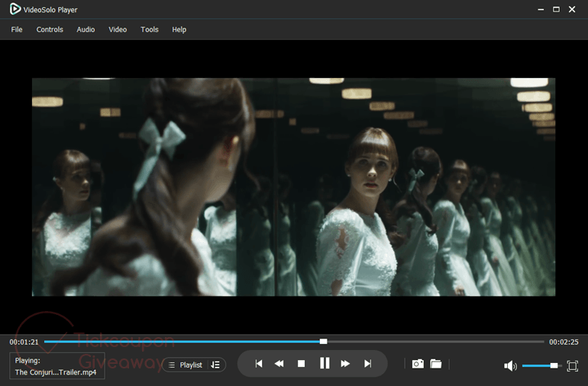Viewport: 588px width, 386px height.
Task: Skip to next track
Action: (367, 364)
